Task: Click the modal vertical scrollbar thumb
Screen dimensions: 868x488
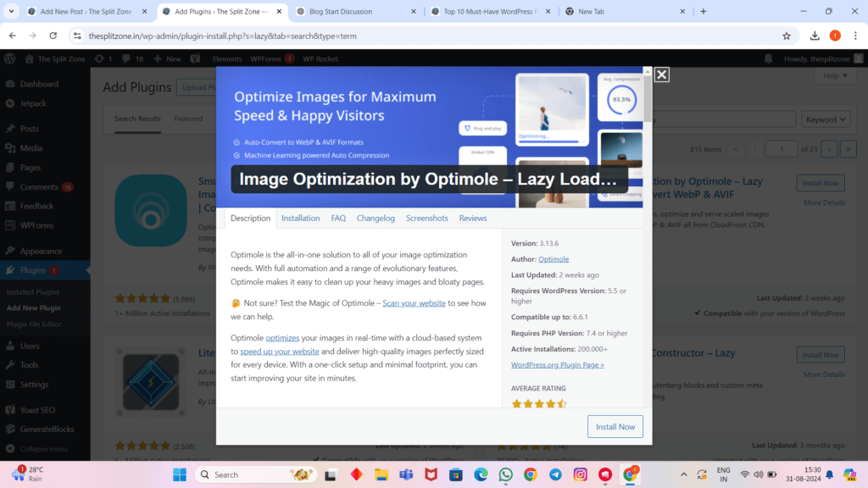Action: [x=647, y=98]
